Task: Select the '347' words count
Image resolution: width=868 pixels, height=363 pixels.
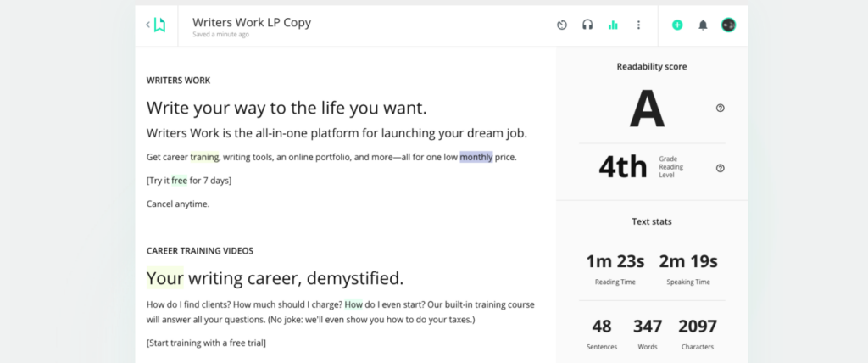Action: (648, 327)
